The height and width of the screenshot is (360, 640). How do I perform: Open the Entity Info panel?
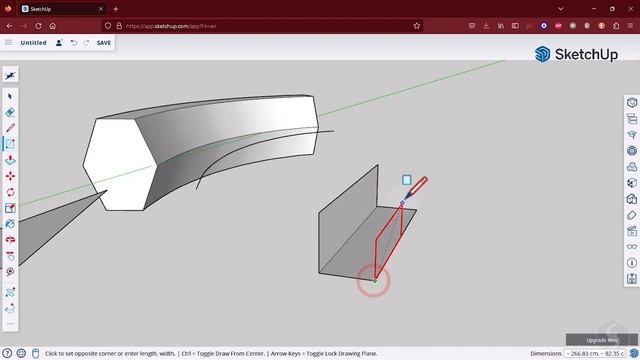(x=632, y=103)
